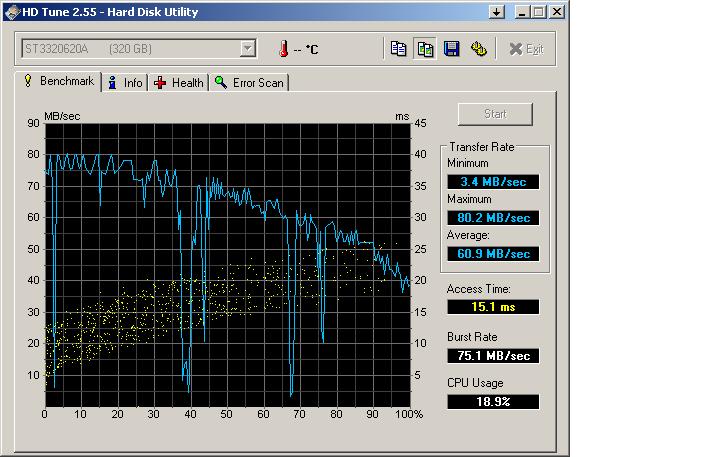Click the copy text to clipboard icon
Image resolution: width=720 pixels, height=457 pixels.
point(398,49)
